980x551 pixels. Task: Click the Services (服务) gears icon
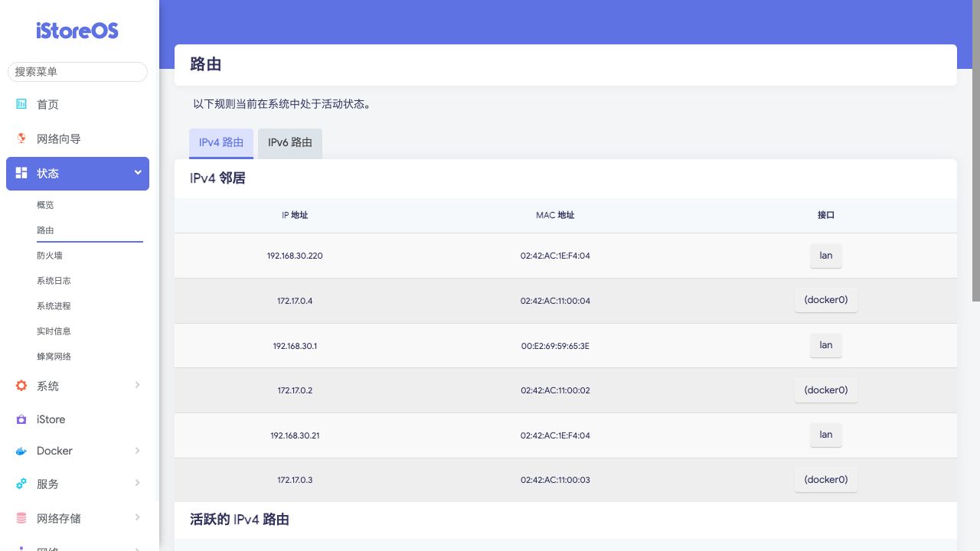coord(21,484)
